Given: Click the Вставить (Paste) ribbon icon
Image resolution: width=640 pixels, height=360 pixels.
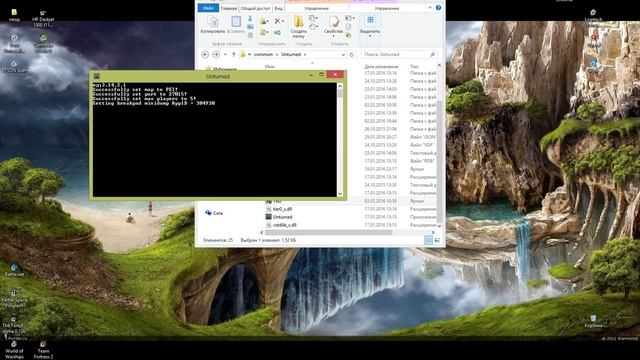Looking at the screenshot, I should click(x=236, y=24).
